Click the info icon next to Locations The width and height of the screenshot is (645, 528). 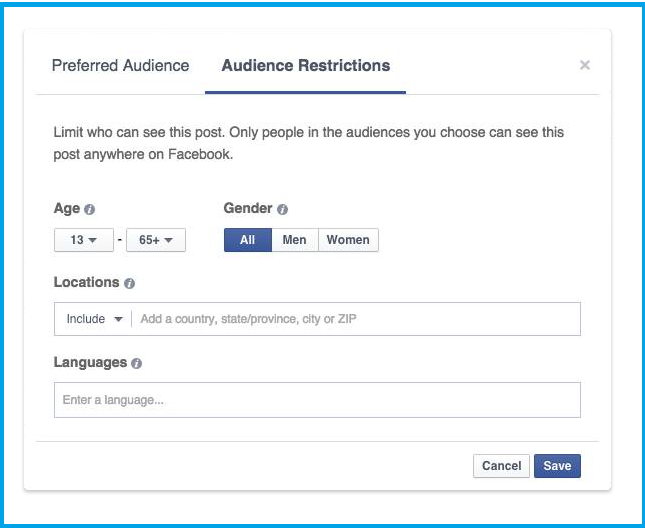point(130,284)
